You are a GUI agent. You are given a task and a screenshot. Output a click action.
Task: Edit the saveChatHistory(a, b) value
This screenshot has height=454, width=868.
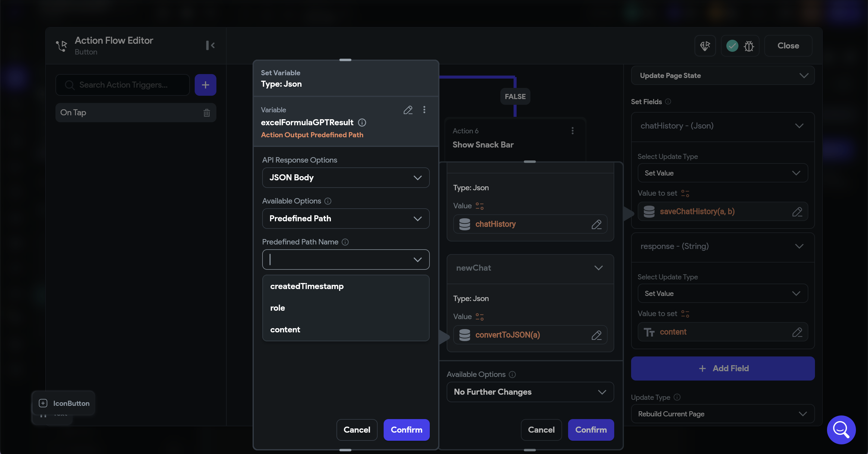(797, 212)
